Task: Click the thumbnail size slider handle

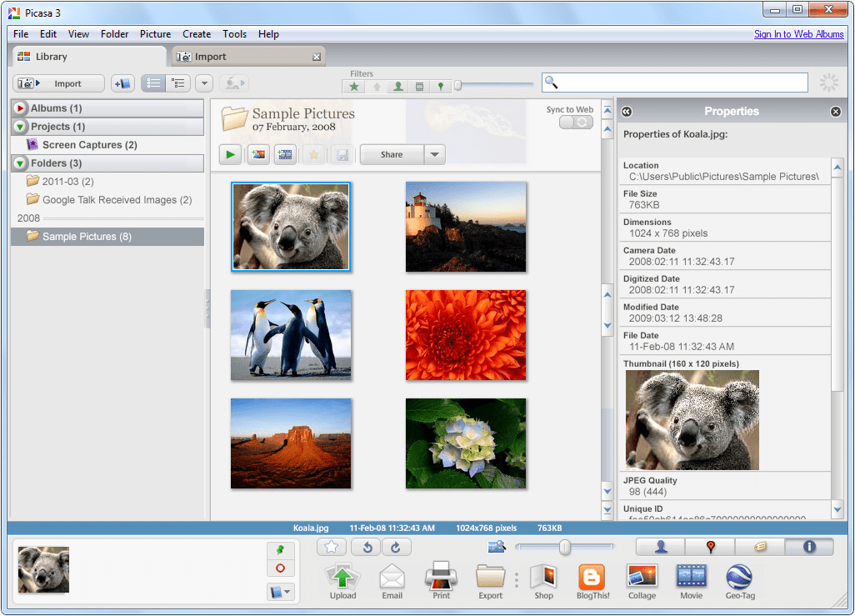Action: [x=564, y=547]
